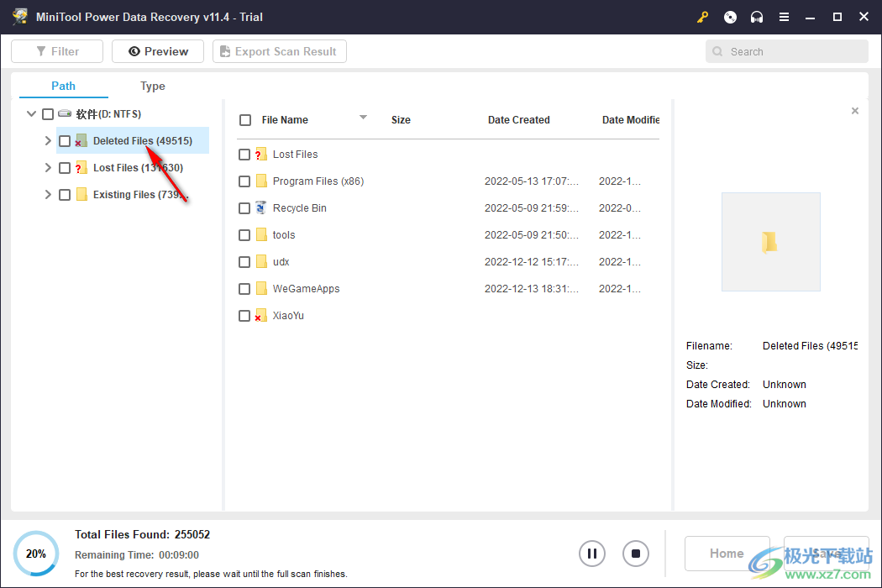
Task: Click the Preview button
Action: [x=158, y=51]
